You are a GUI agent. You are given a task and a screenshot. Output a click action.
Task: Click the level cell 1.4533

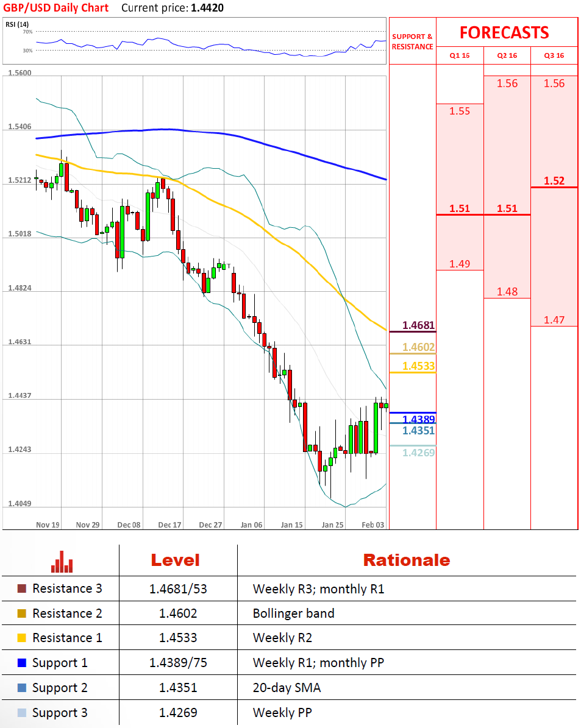click(x=178, y=638)
